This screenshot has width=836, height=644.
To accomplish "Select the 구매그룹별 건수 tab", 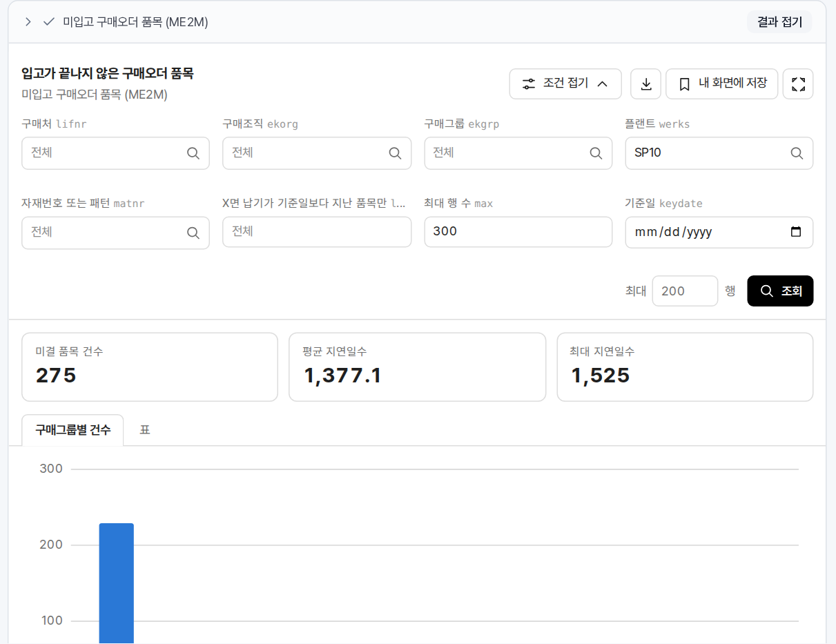I will tap(72, 430).
